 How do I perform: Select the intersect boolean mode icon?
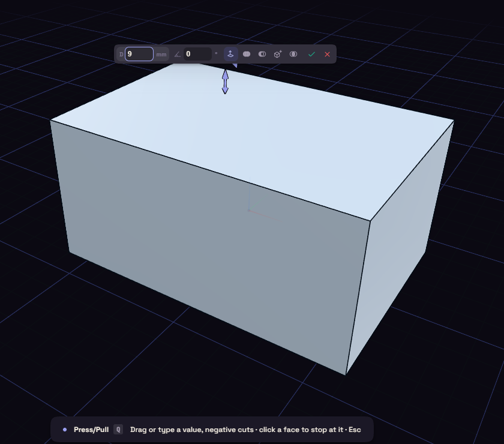click(x=293, y=54)
